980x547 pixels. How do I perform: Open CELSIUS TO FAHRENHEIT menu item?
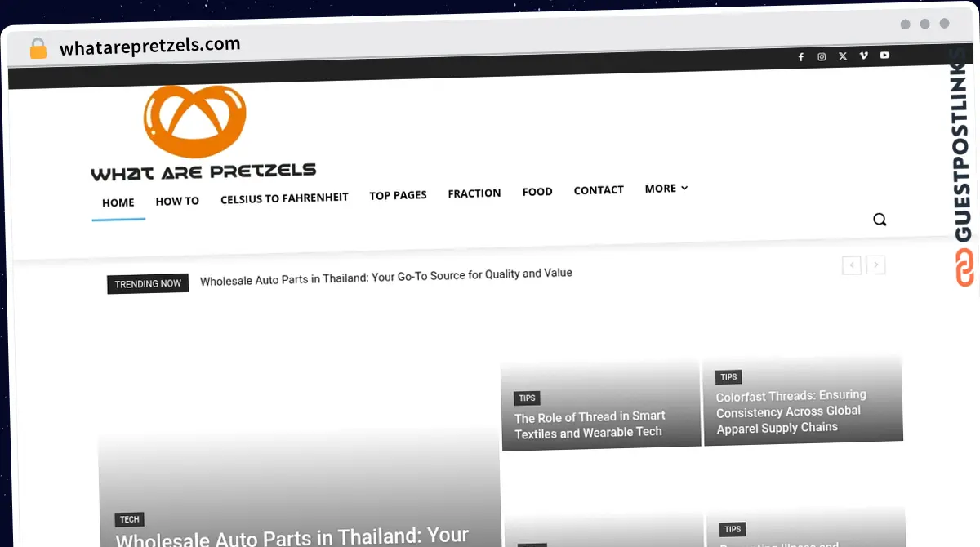click(x=284, y=198)
